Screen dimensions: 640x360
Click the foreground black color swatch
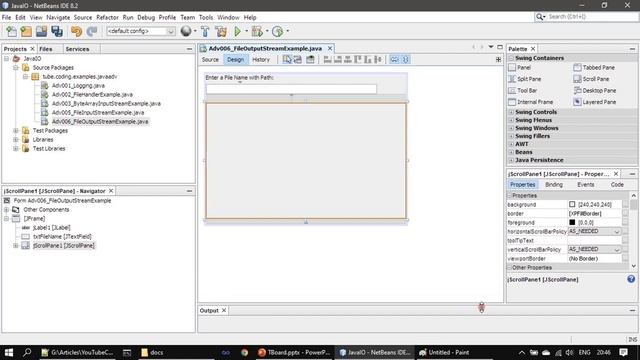coord(572,222)
